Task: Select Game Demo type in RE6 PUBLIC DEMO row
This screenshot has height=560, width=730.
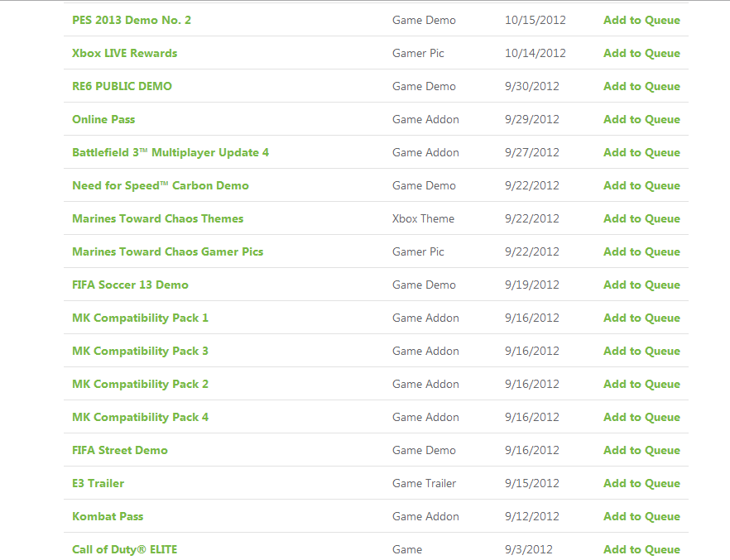Action: tap(424, 86)
